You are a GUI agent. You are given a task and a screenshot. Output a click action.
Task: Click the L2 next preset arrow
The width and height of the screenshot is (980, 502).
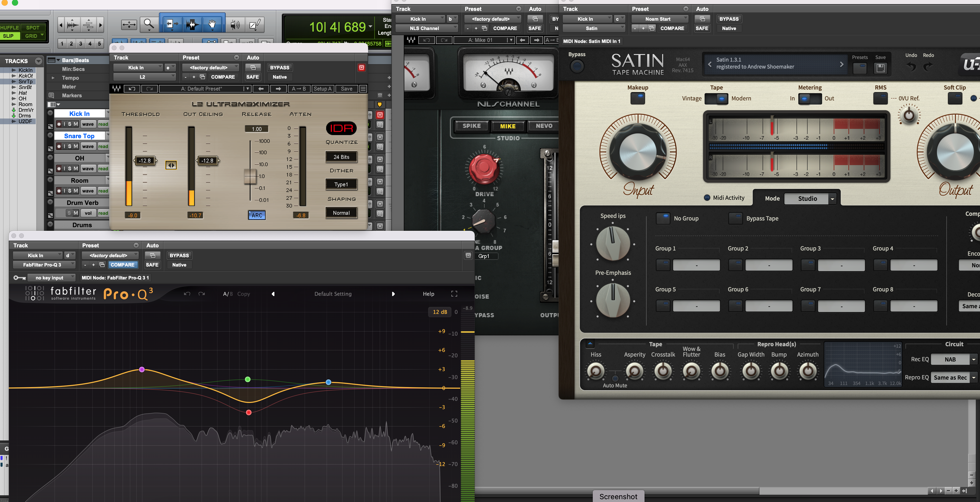[279, 88]
